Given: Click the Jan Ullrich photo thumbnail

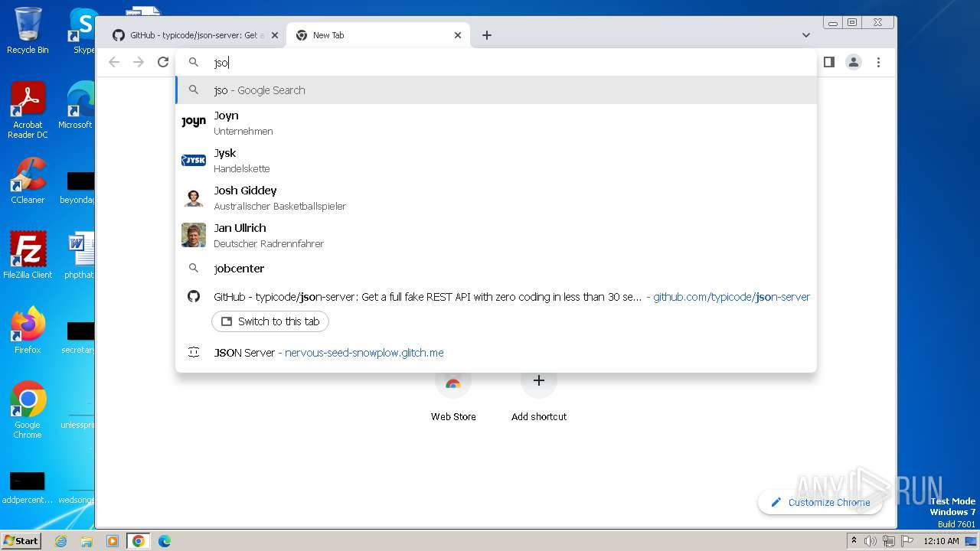Looking at the screenshot, I should [194, 235].
